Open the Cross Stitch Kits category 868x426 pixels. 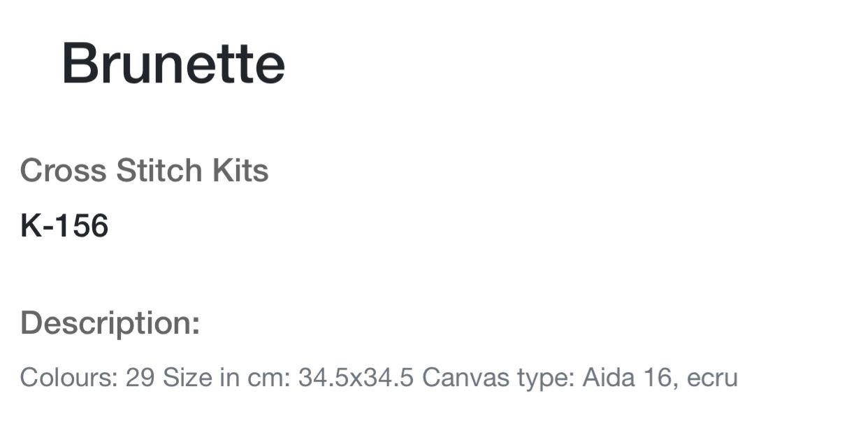pos(144,171)
